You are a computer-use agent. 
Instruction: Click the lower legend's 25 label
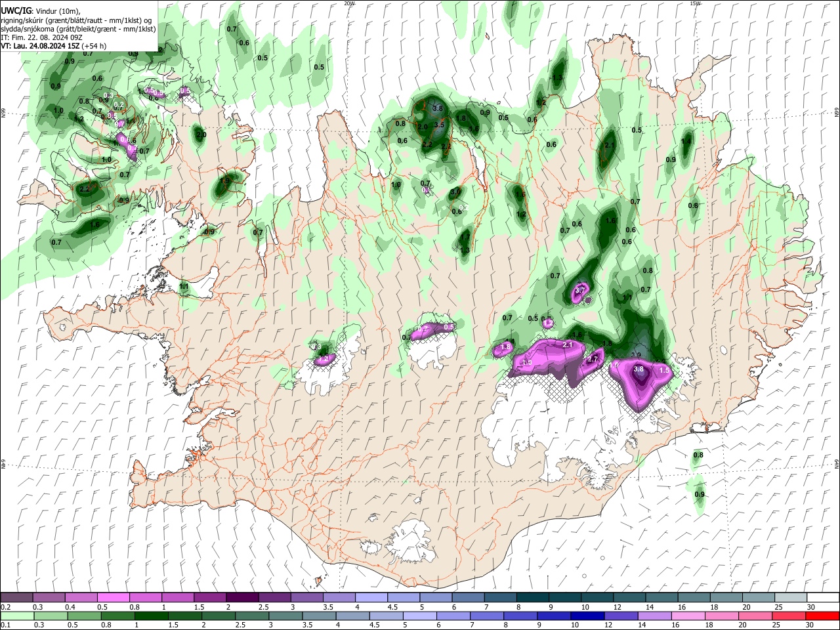click(x=776, y=625)
